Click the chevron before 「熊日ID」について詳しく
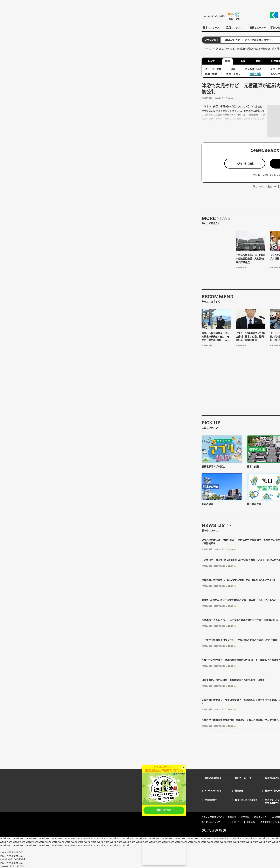The width and height of the screenshot is (280, 868). pyautogui.click(x=248, y=175)
